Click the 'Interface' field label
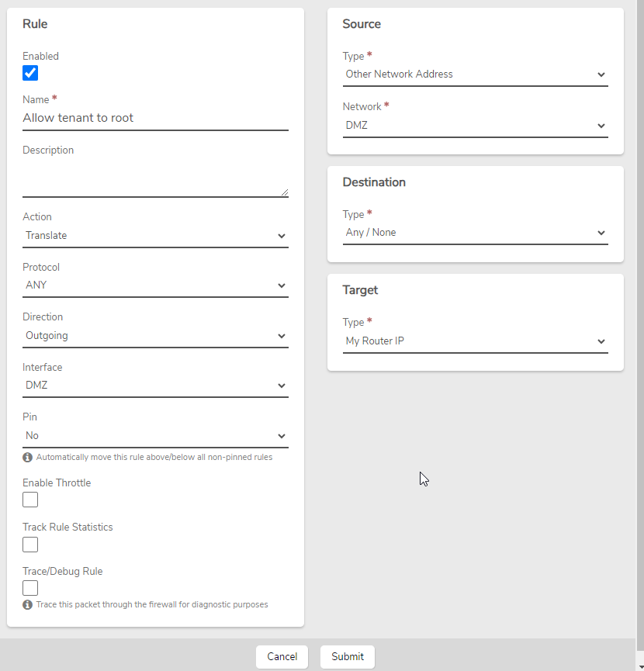The height and width of the screenshot is (671, 644). coord(43,368)
